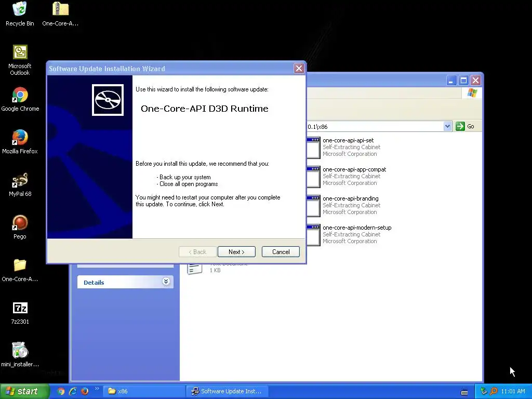
Task: Click the address field showing 0.1\x86
Action: (x=375, y=127)
